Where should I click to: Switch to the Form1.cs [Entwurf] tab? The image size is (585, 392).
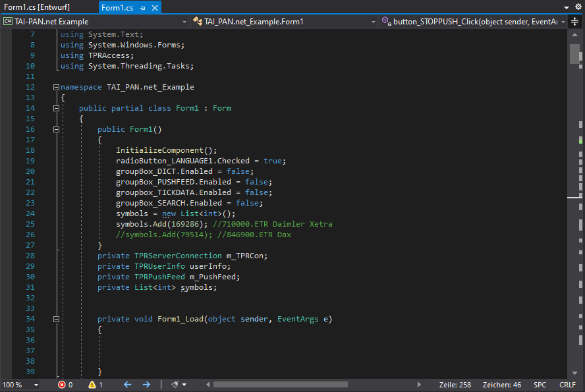[37, 7]
